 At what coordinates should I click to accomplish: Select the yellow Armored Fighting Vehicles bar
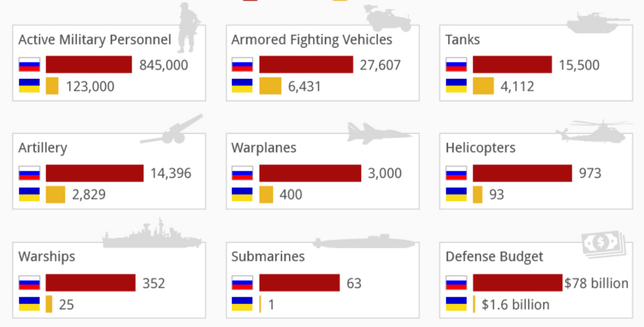[270, 86]
